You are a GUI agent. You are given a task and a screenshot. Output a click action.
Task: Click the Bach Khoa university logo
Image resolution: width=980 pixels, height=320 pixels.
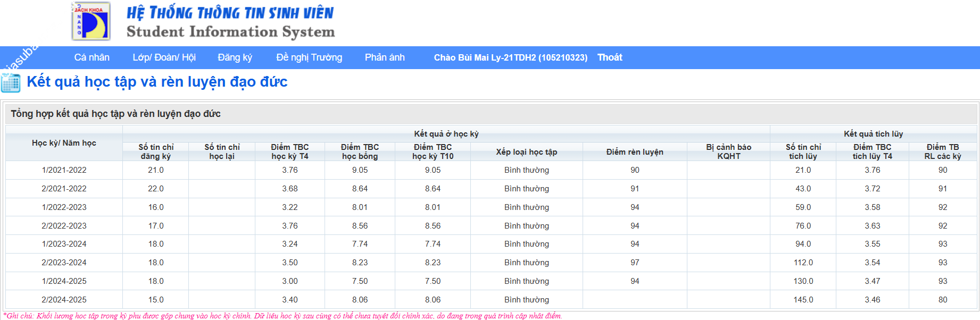pos(91,21)
